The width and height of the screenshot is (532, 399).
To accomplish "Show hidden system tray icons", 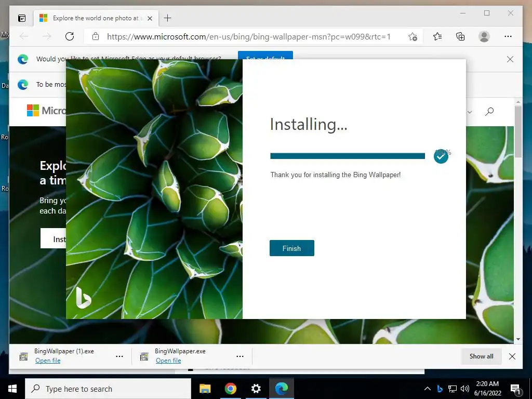I will 428,389.
